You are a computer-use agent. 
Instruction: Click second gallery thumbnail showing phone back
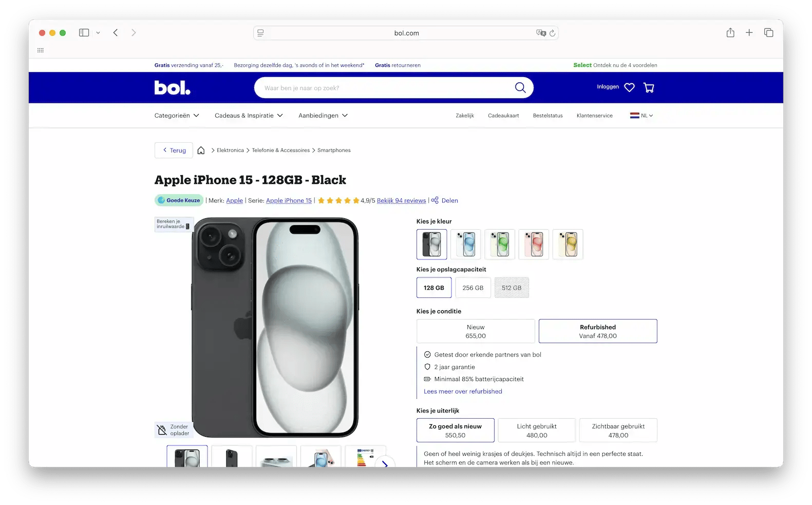pos(232,457)
